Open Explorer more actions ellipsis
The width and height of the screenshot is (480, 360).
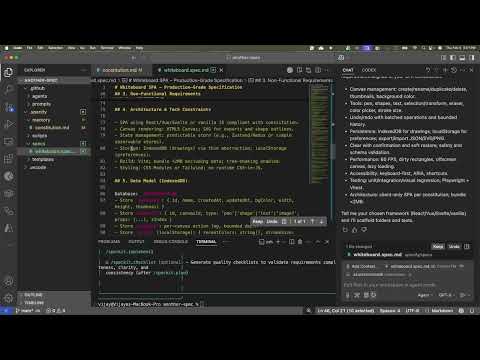click(x=83, y=70)
